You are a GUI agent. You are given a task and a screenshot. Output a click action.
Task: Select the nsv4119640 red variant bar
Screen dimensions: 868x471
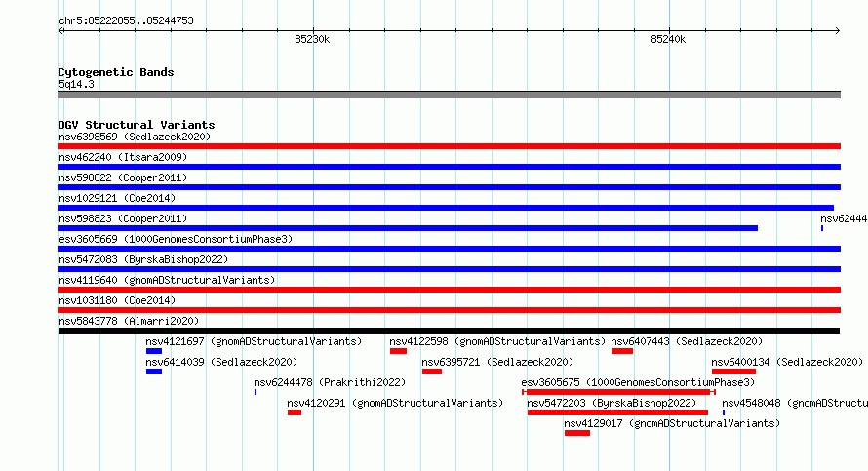(x=449, y=290)
